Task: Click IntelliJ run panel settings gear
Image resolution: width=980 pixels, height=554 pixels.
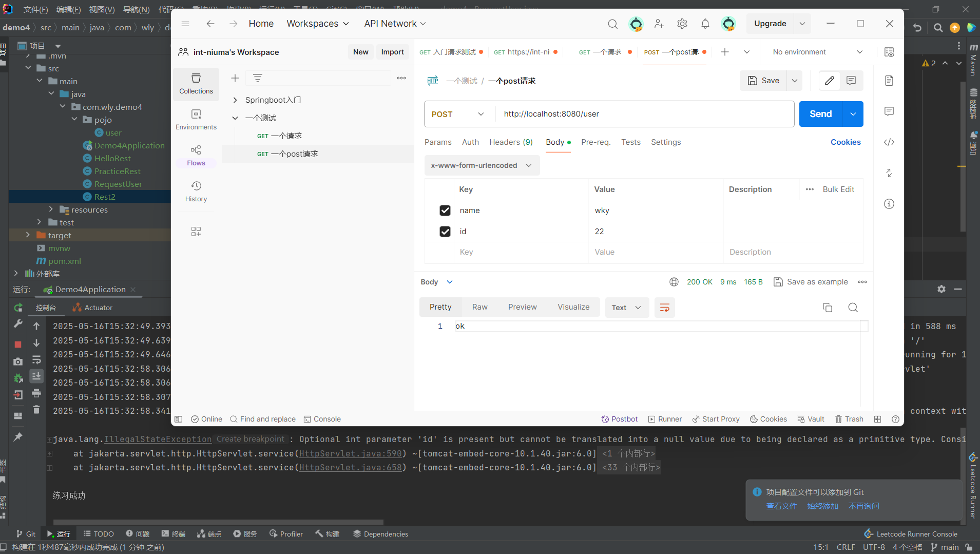Action: [x=941, y=289]
